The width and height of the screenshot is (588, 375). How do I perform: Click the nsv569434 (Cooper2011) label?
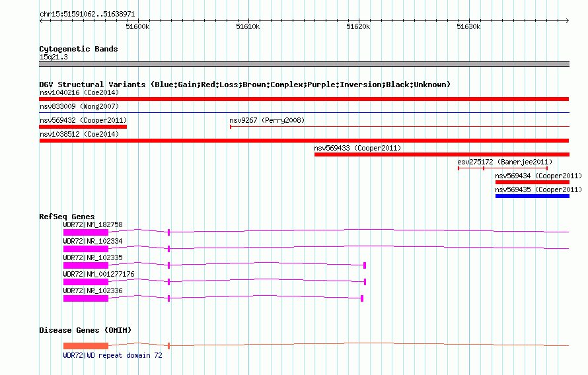coord(538,176)
